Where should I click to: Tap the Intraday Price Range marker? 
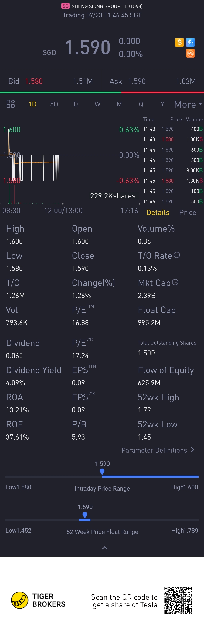click(102, 472)
